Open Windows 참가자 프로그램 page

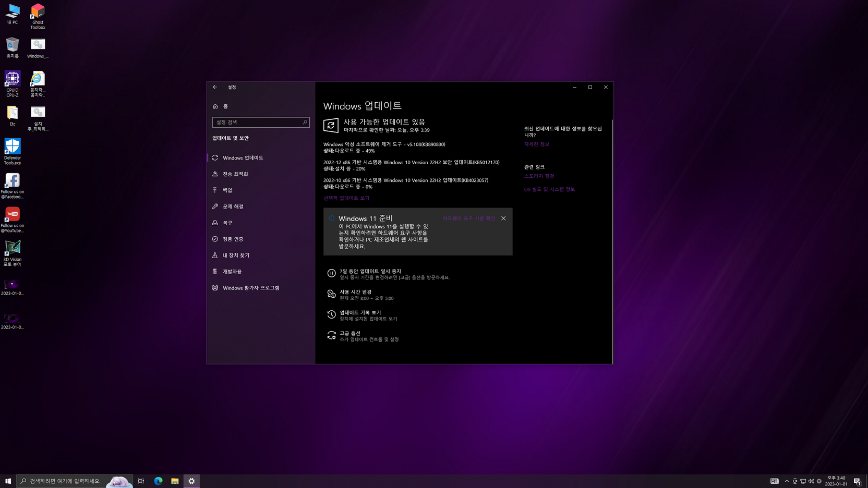tap(261, 288)
